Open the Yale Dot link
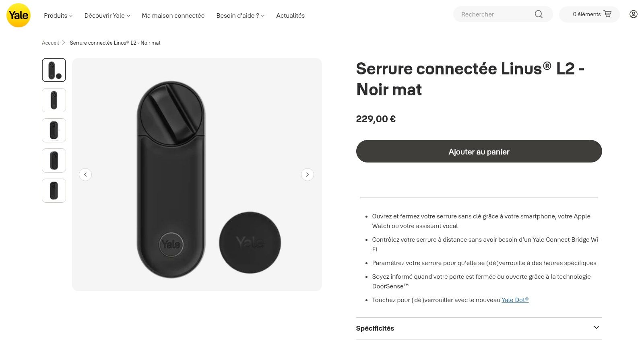644x362 pixels. click(x=514, y=300)
